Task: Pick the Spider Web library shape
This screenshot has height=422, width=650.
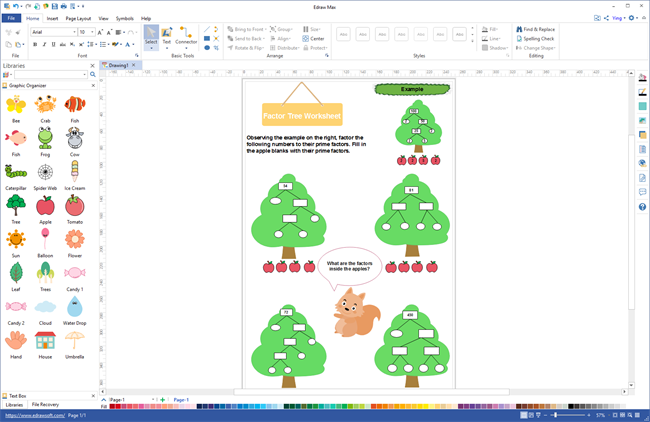Action: click(x=45, y=174)
